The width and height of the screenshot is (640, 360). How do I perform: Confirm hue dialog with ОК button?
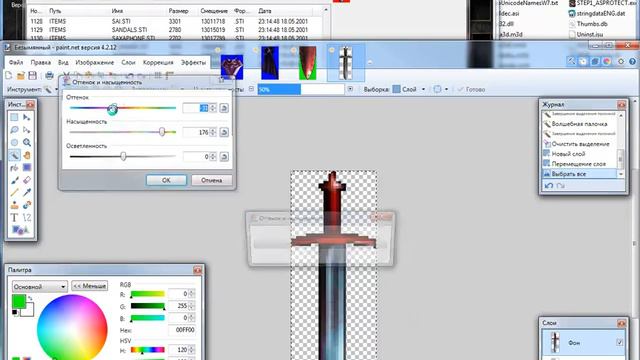(x=166, y=180)
